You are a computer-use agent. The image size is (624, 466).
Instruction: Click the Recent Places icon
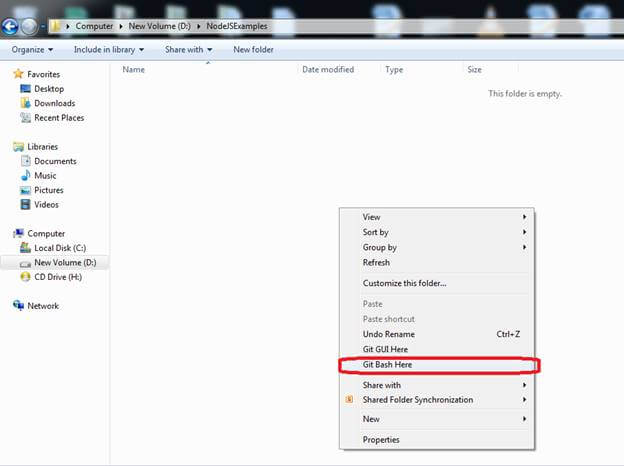(x=25, y=117)
